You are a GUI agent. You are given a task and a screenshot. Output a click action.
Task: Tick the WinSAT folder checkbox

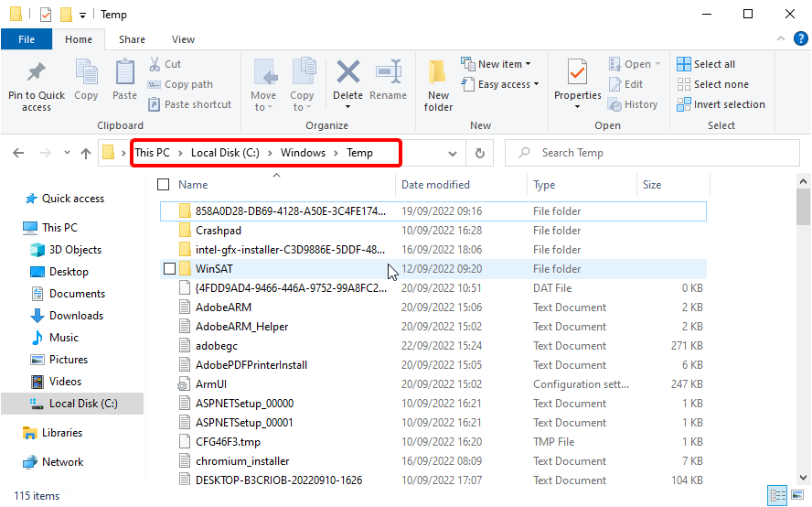click(x=169, y=268)
